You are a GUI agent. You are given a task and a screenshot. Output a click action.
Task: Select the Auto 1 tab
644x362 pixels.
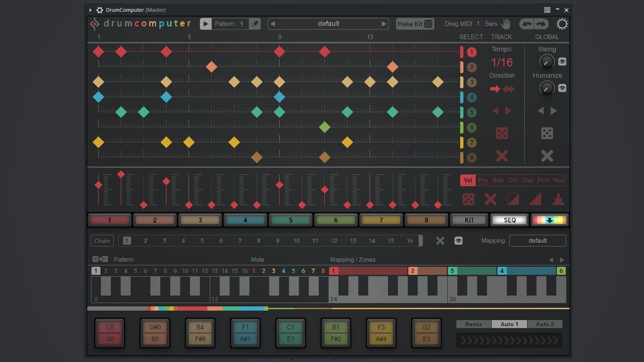tap(509, 324)
